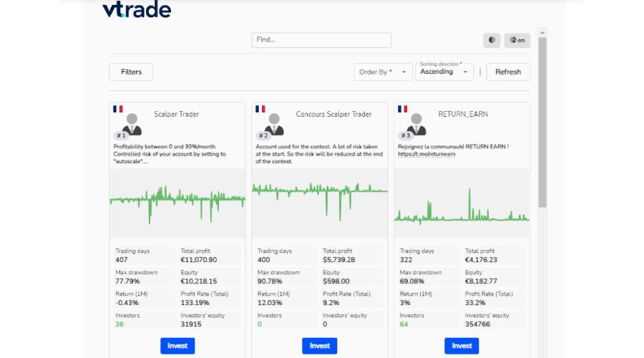Viewport: 644px width, 358px height.
Task: Click French flag on Scalper Trader card
Action: click(117, 110)
